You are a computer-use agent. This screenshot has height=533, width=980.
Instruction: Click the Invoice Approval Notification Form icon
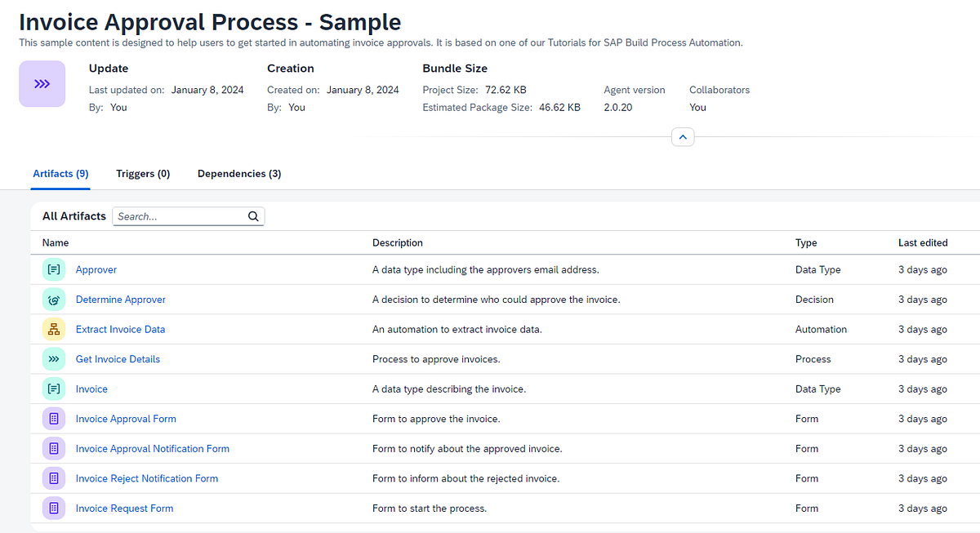coord(53,448)
